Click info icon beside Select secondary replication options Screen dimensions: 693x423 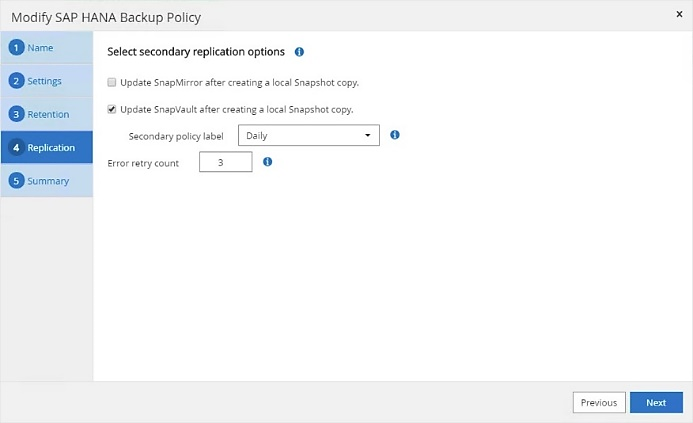[x=300, y=51]
